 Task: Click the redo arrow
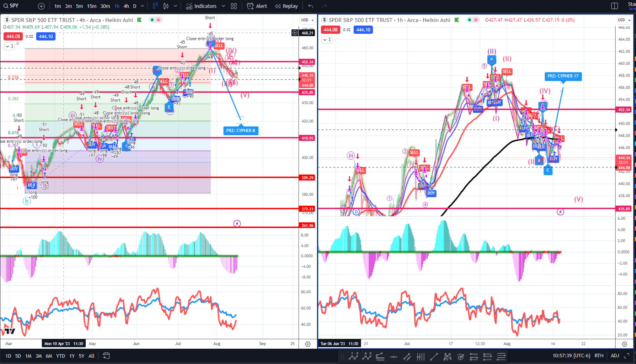(x=324, y=6)
